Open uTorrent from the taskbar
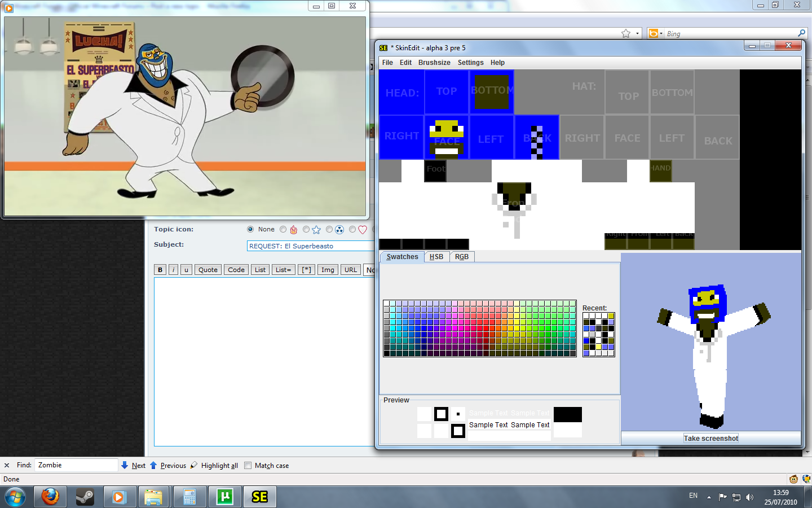Viewport: 812px width, 508px height. coord(225,497)
